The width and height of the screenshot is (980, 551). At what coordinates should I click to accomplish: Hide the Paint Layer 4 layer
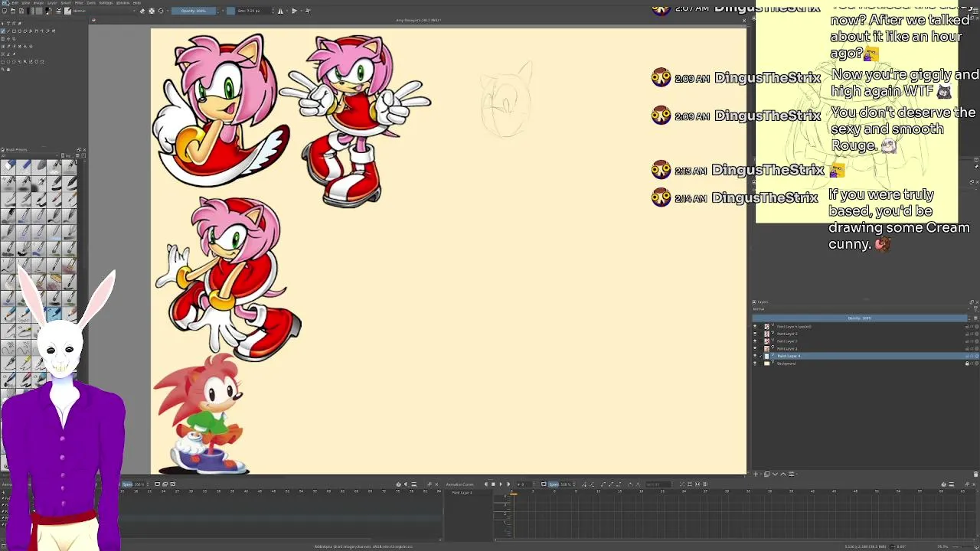pos(755,356)
